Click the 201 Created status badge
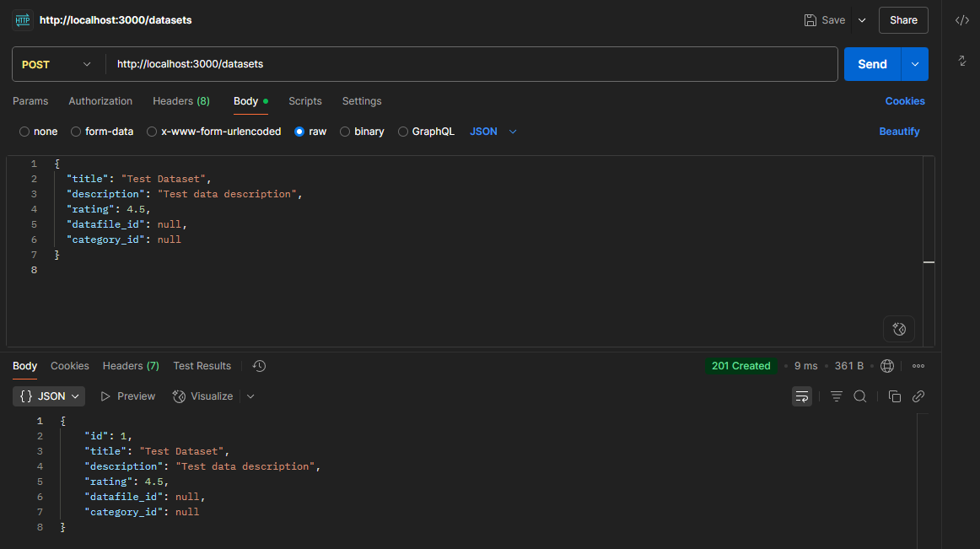 [741, 366]
